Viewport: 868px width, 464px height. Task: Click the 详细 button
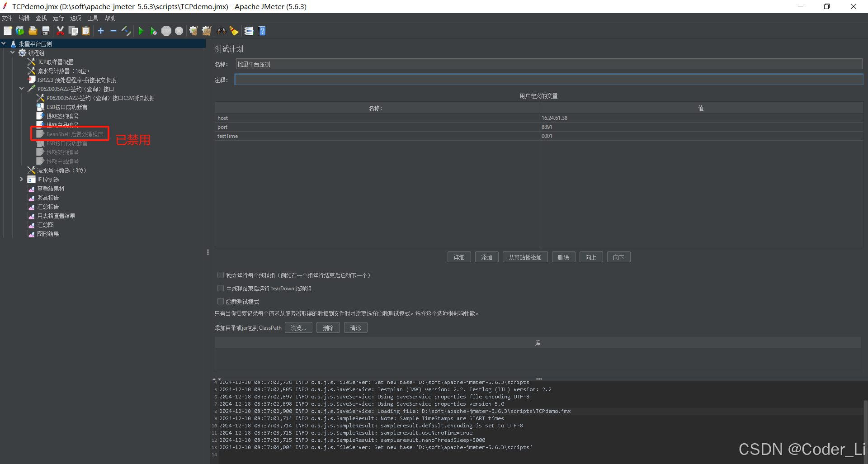[459, 257]
